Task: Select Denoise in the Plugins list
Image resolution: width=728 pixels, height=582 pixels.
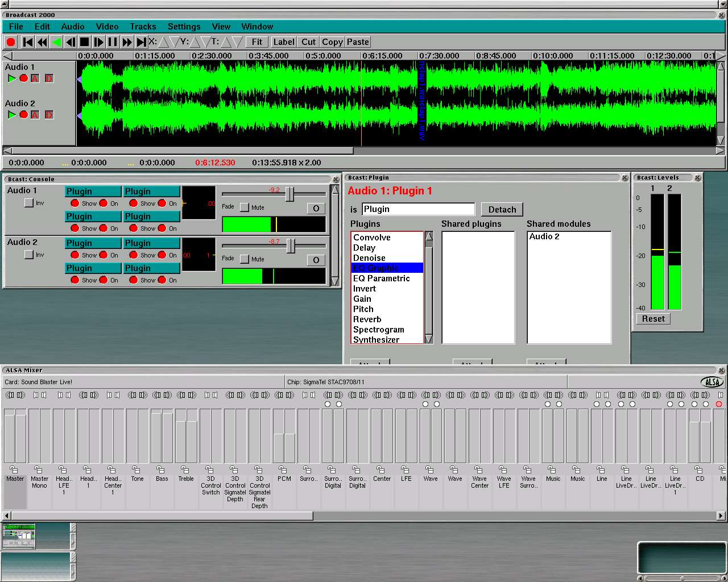Action: [x=387, y=258]
